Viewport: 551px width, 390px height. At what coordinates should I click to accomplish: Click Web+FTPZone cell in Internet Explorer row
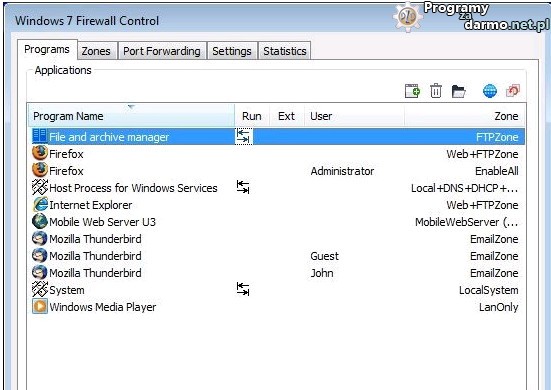pyautogui.click(x=482, y=205)
